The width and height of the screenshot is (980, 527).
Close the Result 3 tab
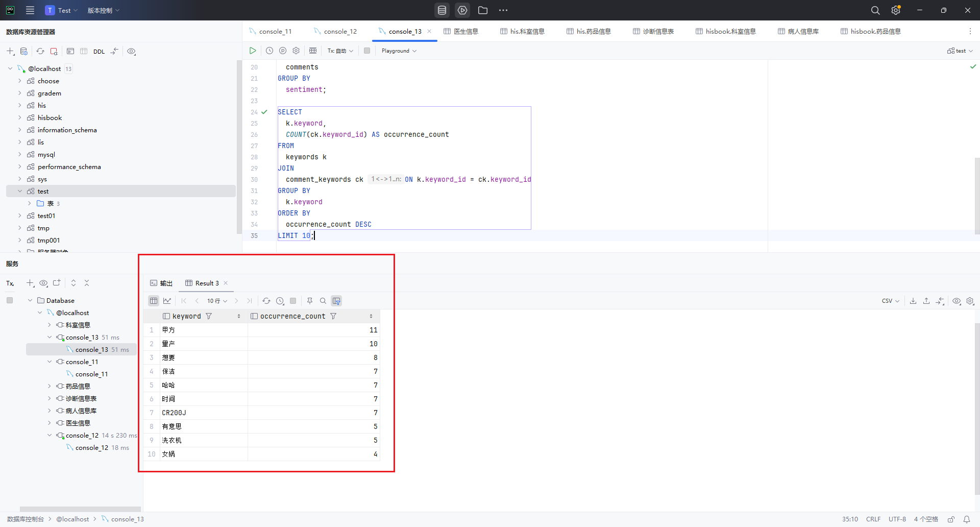tap(226, 283)
